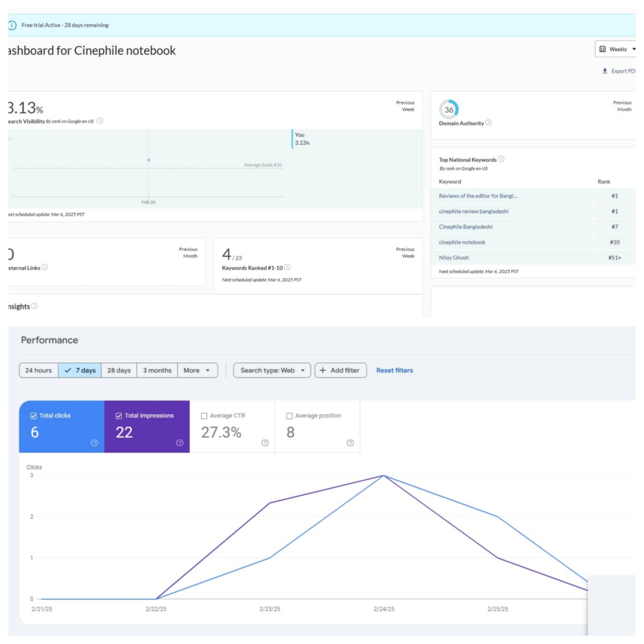Click the Average position help icon
644x644 pixels.
point(350,443)
